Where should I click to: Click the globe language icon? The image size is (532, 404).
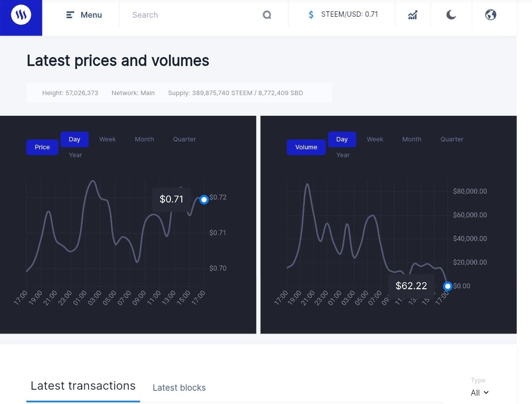[x=491, y=15]
